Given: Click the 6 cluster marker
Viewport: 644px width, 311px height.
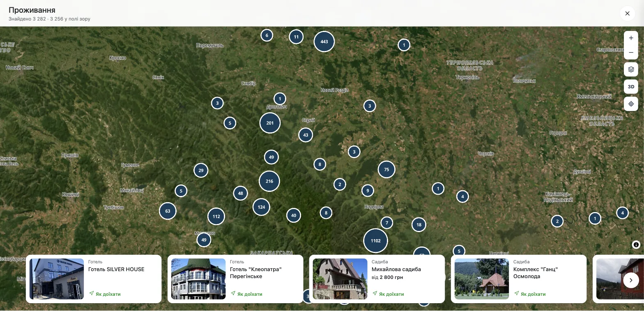Looking at the screenshot, I should click(x=267, y=35).
